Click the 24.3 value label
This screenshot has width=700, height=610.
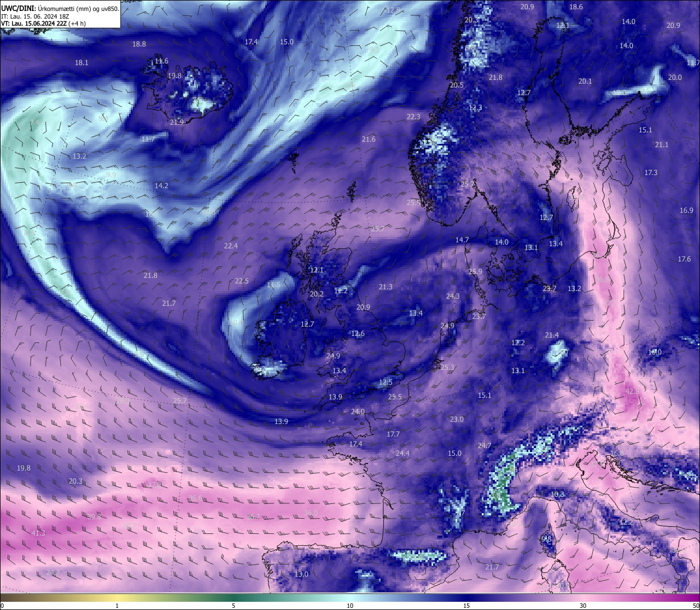453,296
